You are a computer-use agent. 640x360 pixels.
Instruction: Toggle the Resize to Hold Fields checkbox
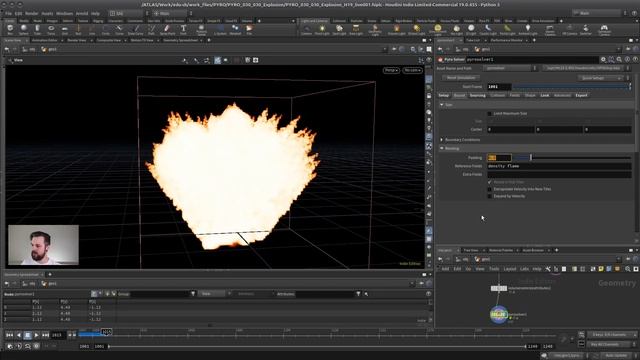tap(489, 182)
